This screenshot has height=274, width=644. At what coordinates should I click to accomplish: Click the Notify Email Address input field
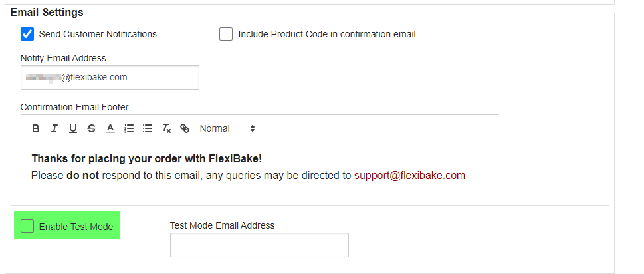[x=110, y=77]
